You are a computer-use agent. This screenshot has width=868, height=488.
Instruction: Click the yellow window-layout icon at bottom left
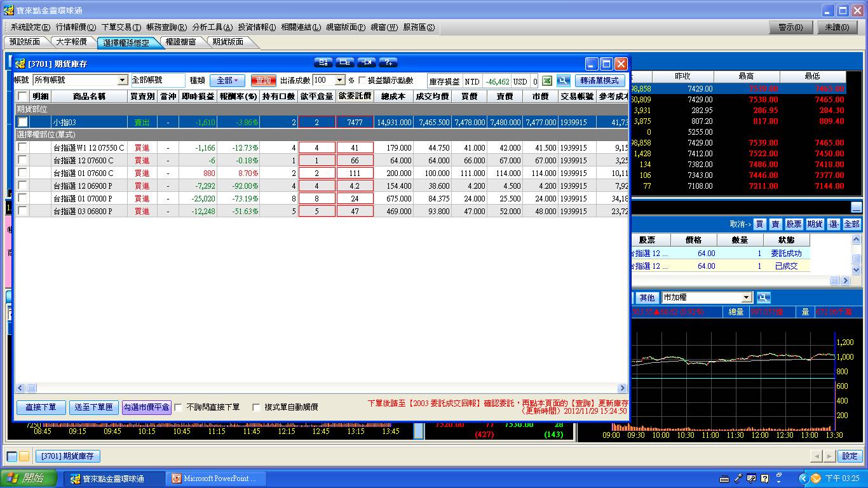pyautogui.click(x=24, y=456)
